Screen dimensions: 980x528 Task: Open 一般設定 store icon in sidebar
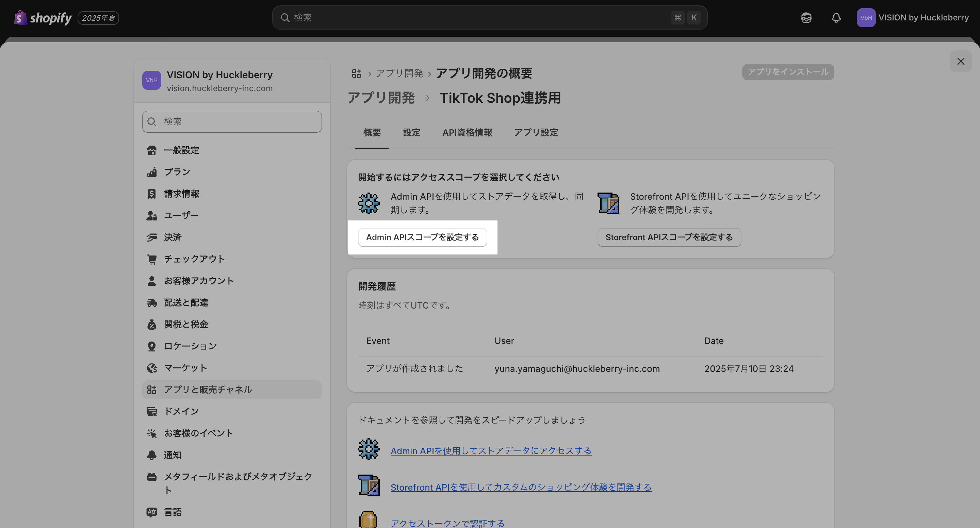pyautogui.click(x=152, y=150)
